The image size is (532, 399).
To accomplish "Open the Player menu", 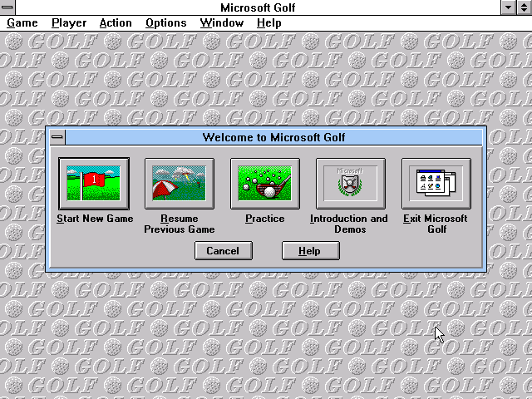I will point(69,23).
